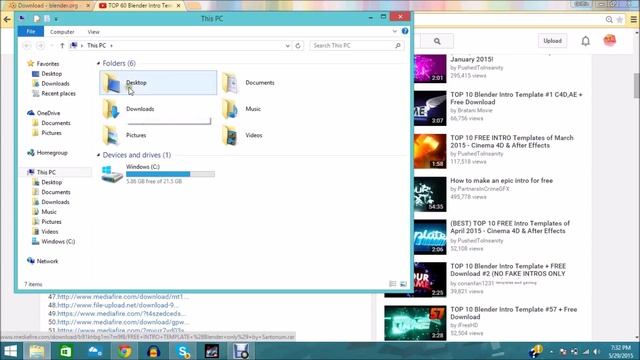This screenshot has height=360, width=640.
Task: Select Favorites in the navigation pane
Action: (48, 64)
